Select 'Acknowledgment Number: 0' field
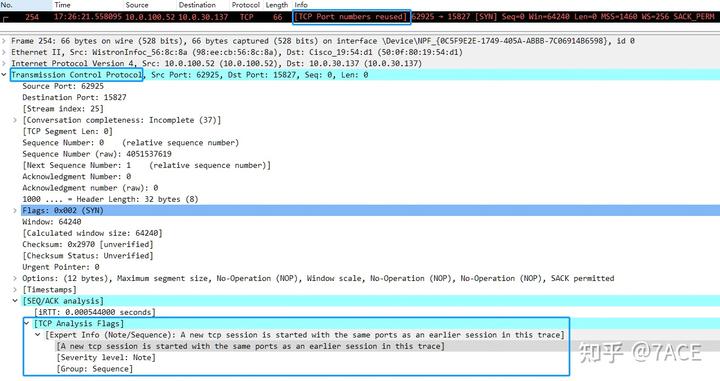 pos(77,177)
